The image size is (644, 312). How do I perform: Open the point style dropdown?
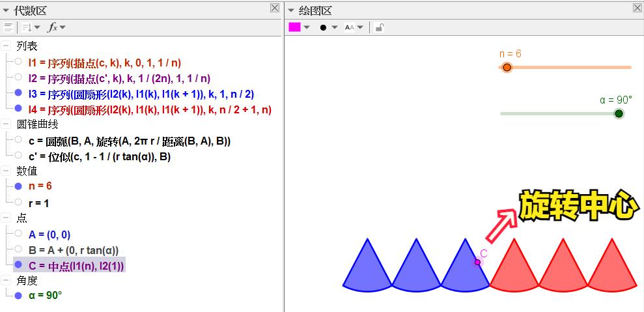328,27
